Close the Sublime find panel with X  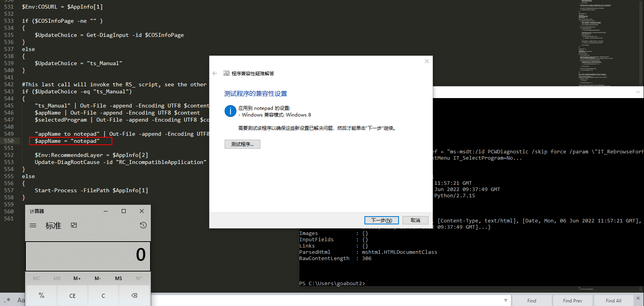pyautogui.click(x=638, y=299)
